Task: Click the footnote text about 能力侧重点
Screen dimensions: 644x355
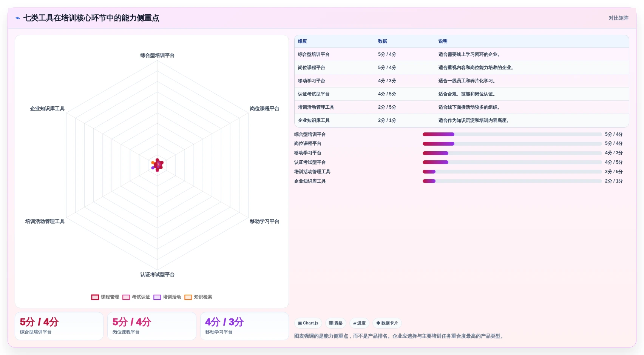Action: [400, 336]
